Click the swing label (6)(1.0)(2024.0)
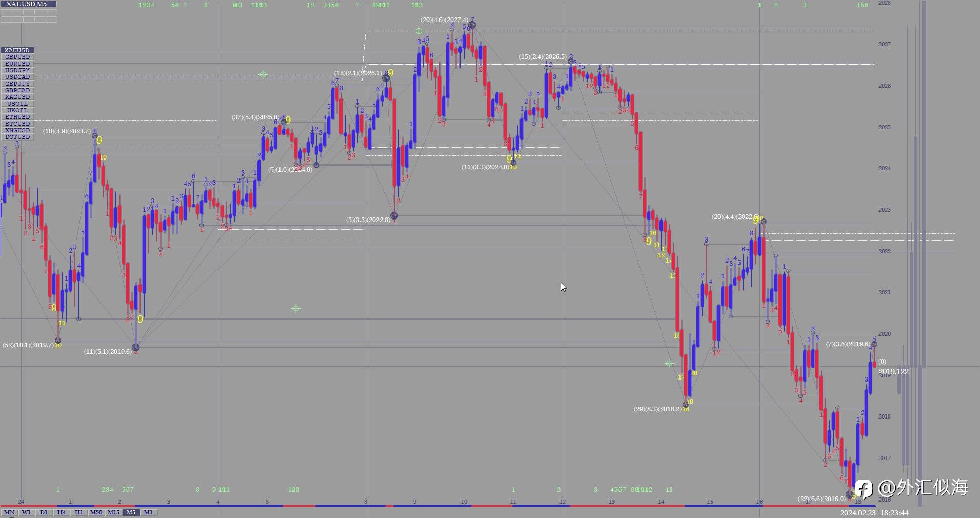980x518 pixels. (290, 170)
